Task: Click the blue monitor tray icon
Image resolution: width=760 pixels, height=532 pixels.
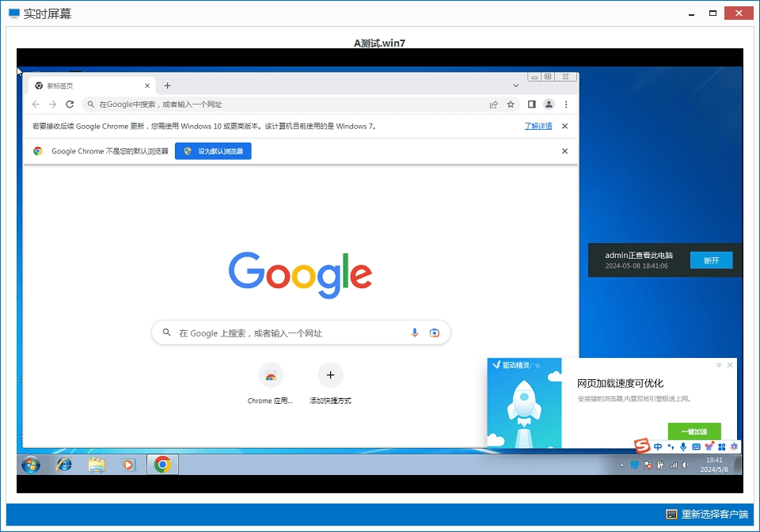Action: coord(634,465)
